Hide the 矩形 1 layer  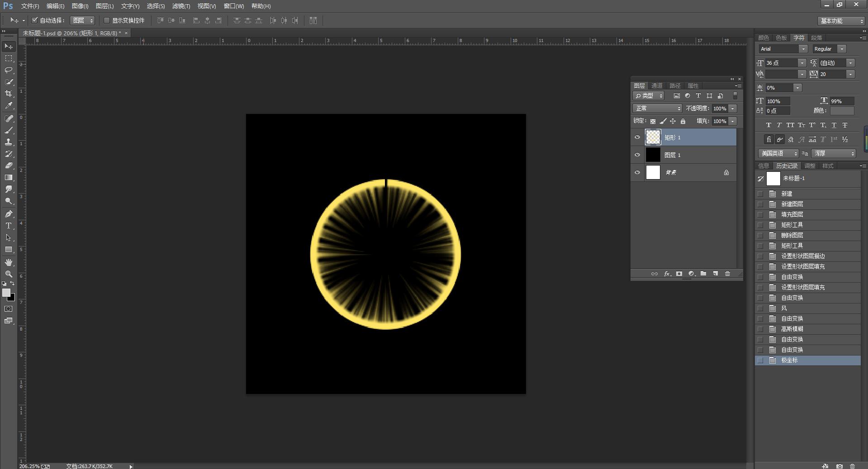(637, 137)
